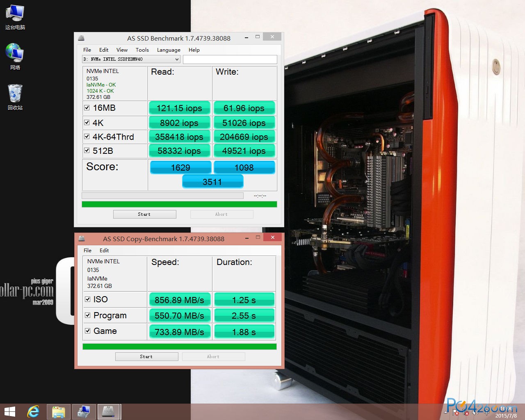
Task: Click Abort in Copy-Benchmark window
Action: click(x=213, y=356)
